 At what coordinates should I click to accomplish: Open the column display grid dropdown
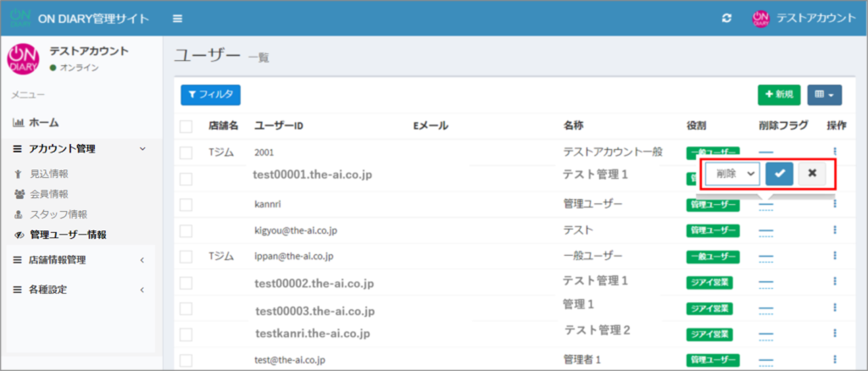(825, 95)
